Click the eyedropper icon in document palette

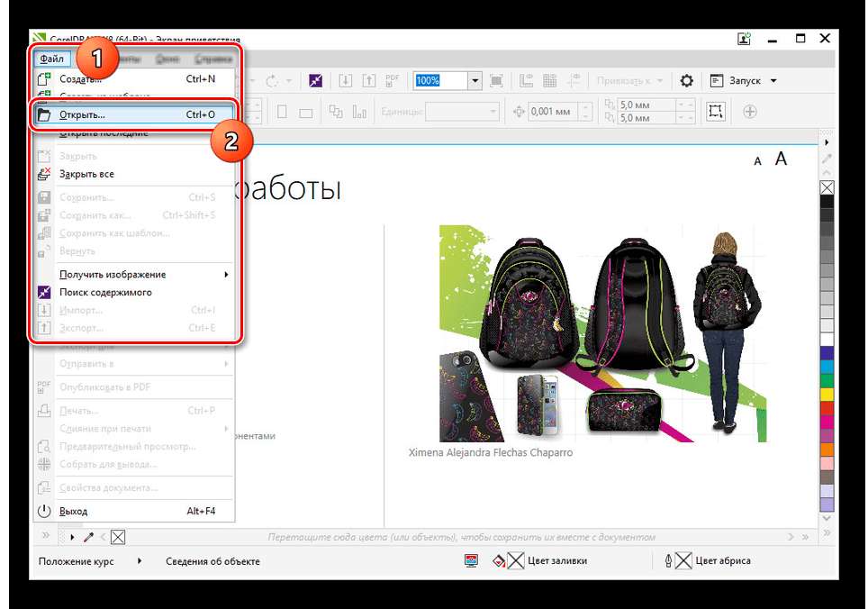tap(89, 538)
